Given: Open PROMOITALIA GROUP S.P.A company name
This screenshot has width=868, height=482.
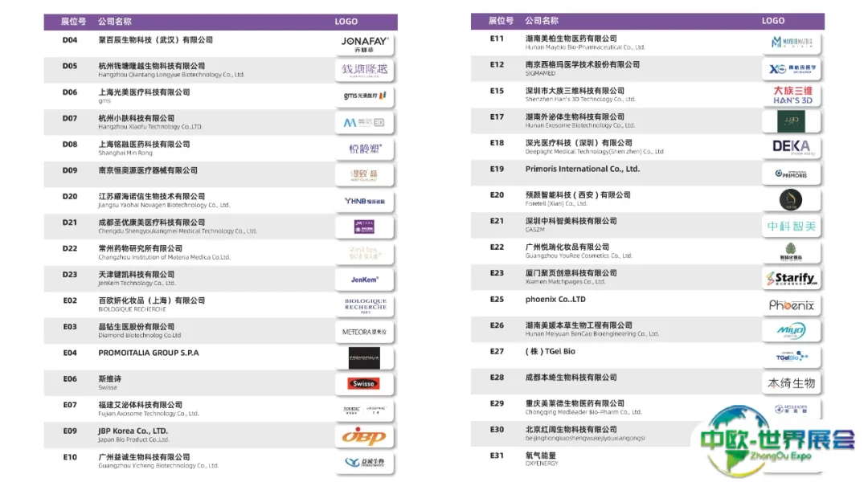Looking at the screenshot, I should tap(149, 353).
